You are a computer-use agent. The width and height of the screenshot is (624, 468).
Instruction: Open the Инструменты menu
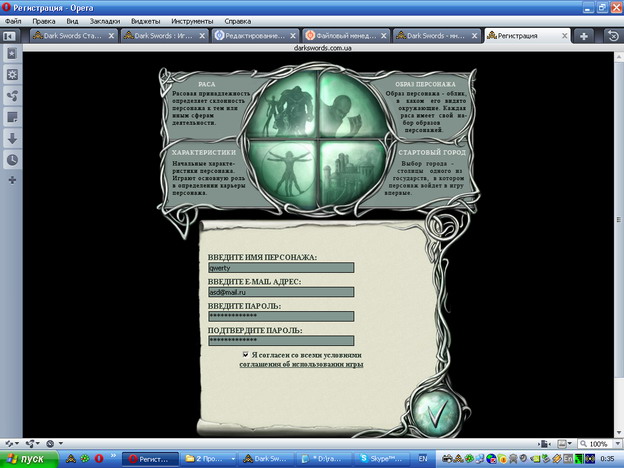pyautogui.click(x=192, y=21)
